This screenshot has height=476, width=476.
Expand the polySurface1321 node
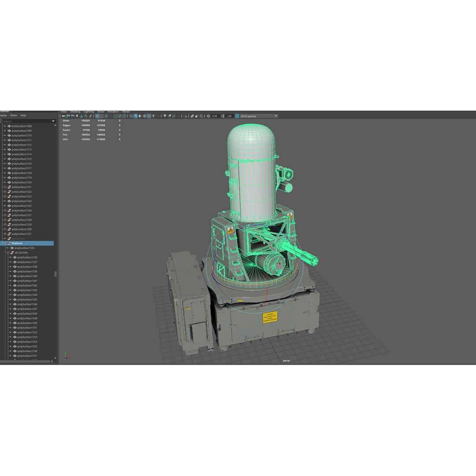click(x=5, y=187)
